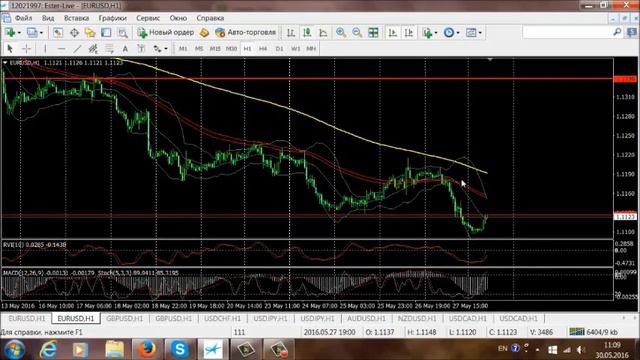Open the Market Watch panel icon
640x360 pixels.
pos(58,33)
